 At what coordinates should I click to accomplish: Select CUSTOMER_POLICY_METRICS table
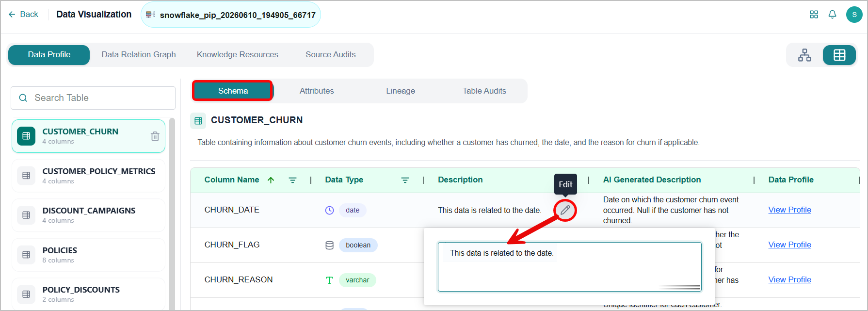(x=88, y=176)
